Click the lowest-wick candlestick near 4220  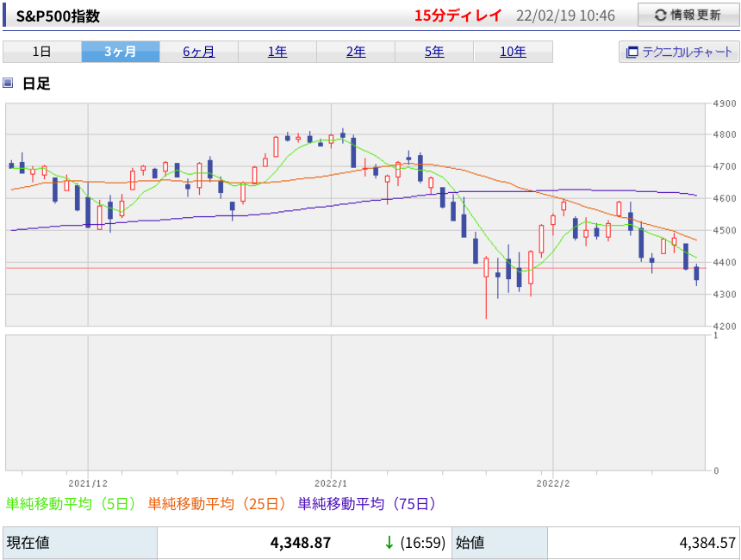click(486, 288)
